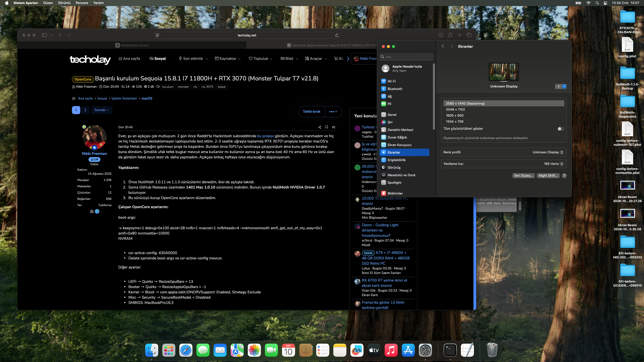644x362 pixels.
Task: Open the Yenileme hızı dropdown
Action: [553, 164]
